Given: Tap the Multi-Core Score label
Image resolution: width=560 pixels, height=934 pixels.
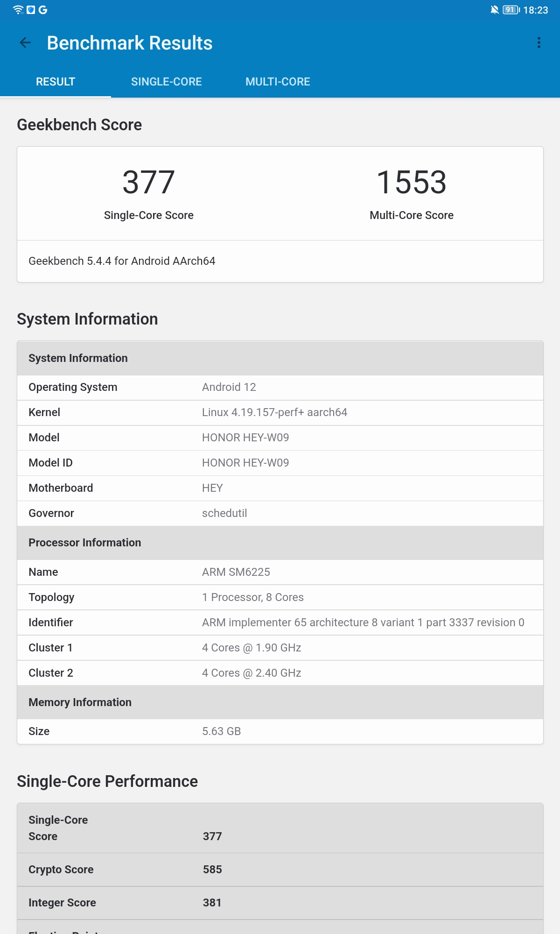Looking at the screenshot, I should click(x=412, y=215).
